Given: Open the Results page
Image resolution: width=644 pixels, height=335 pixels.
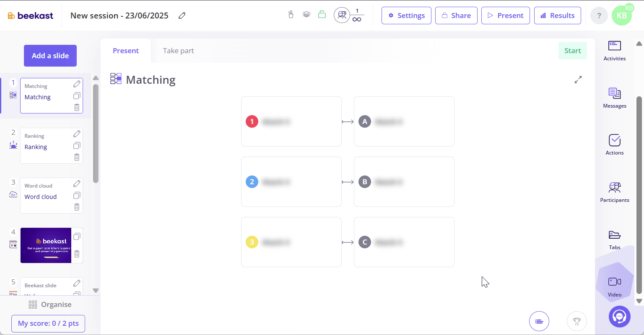Looking at the screenshot, I should click(558, 15).
